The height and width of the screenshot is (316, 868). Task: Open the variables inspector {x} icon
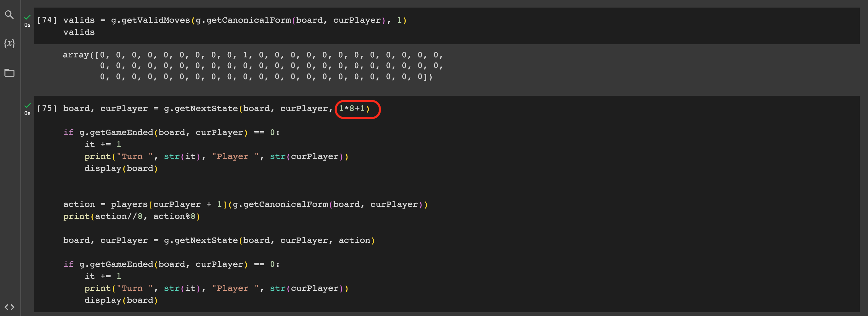click(x=9, y=43)
